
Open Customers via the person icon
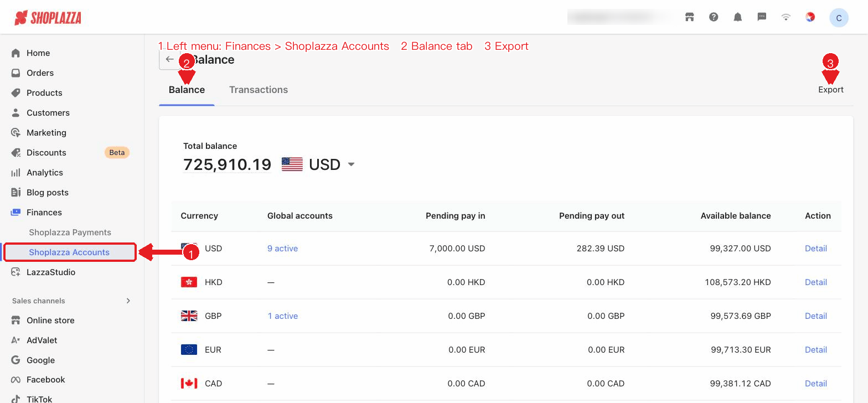15,113
